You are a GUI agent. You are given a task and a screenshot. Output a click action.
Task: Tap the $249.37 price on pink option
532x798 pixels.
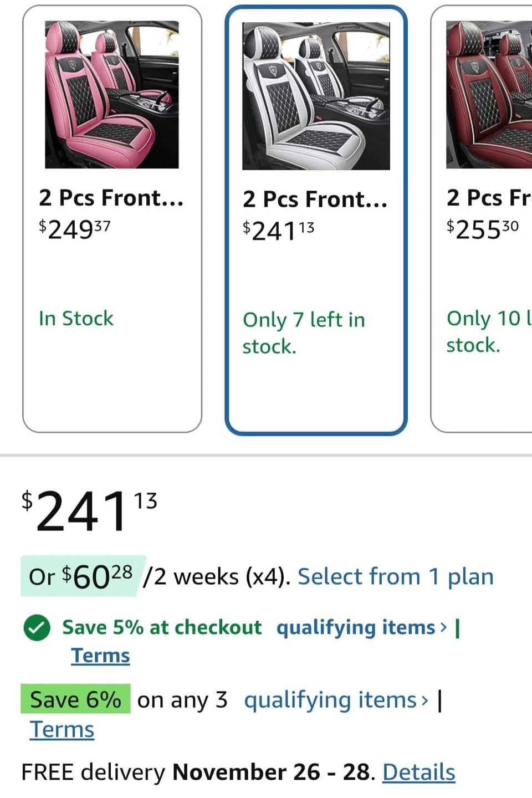coord(75,229)
